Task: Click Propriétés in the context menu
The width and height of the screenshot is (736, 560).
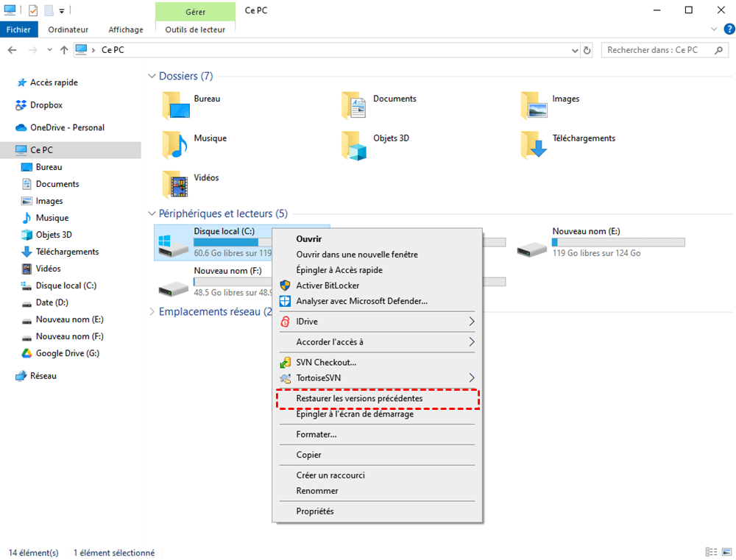Action: coord(314,511)
